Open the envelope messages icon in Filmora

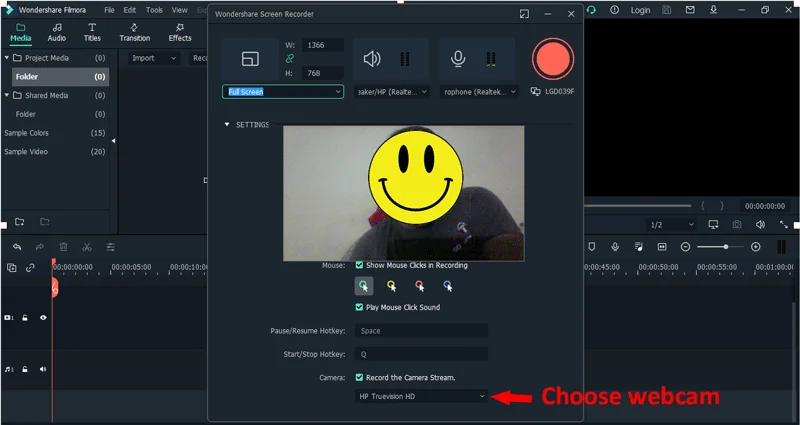(x=690, y=10)
